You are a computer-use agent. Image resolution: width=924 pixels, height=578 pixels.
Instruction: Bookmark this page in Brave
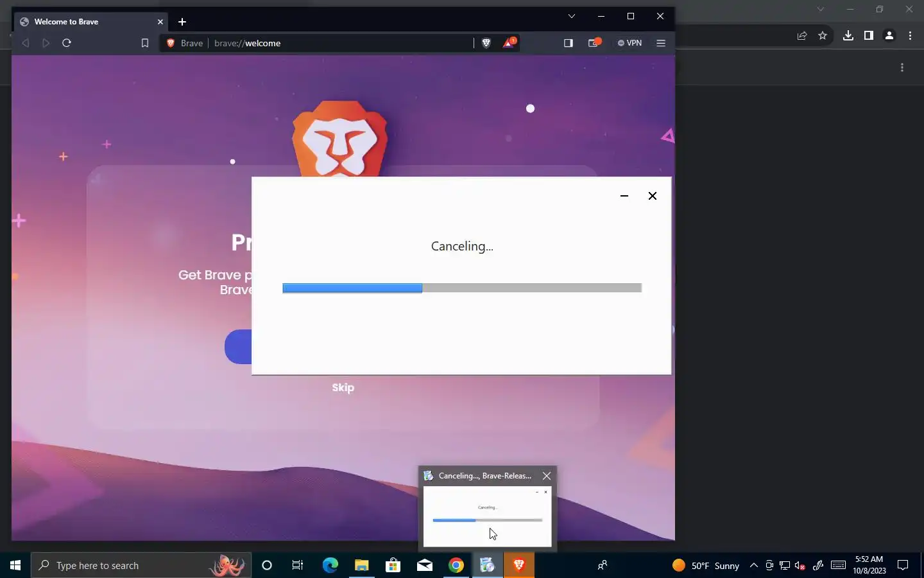click(x=145, y=43)
